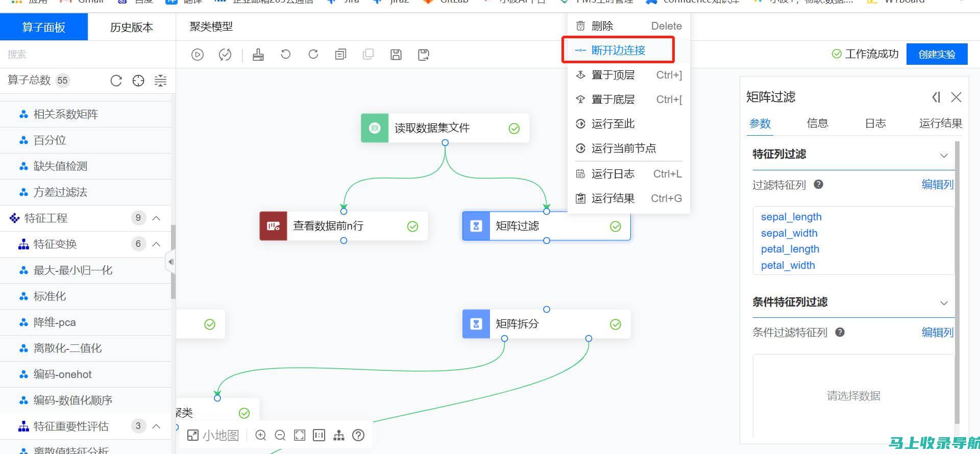Viewport: 980px width, 454px height.
Task: Click the locate crosshair icon beside operator count
Action: (x=138, y=81)
